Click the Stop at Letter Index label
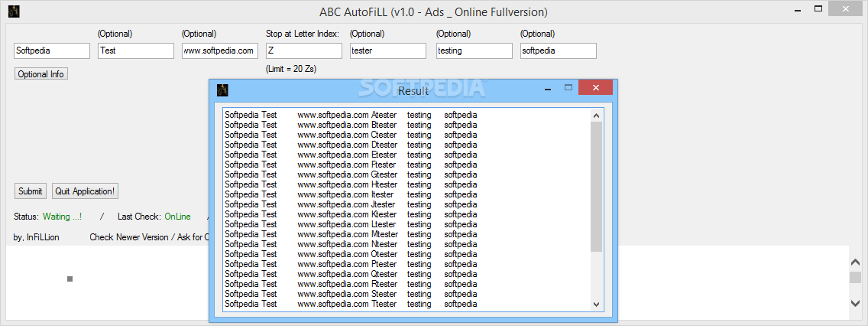The height and width of the screenshot is (326, 868). point(303,34)
